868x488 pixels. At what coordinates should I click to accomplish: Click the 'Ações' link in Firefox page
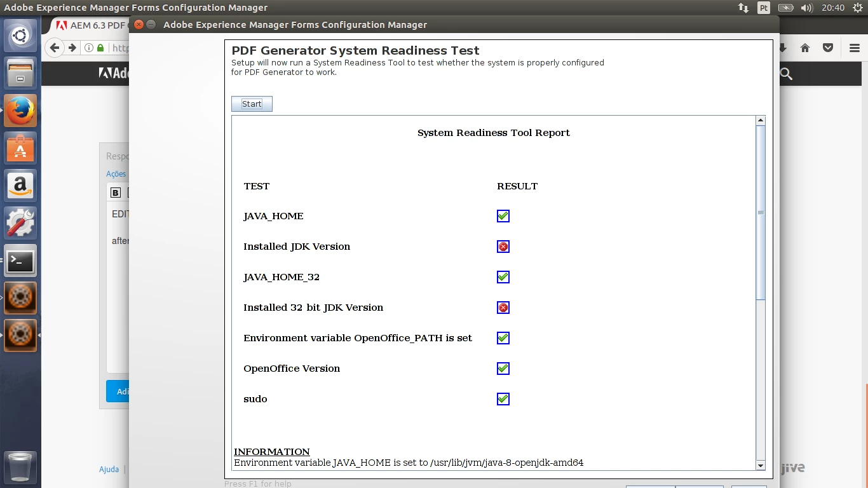[x=116, y=173]
